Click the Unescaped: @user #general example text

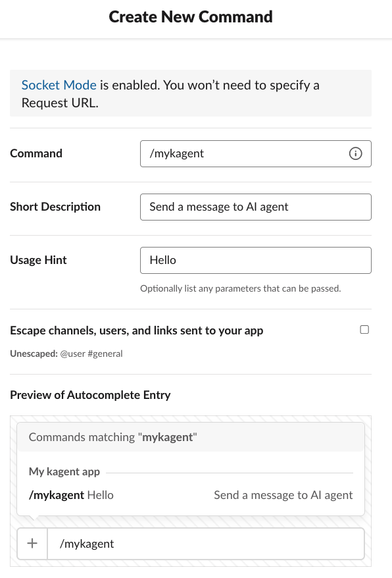[66, 354]
